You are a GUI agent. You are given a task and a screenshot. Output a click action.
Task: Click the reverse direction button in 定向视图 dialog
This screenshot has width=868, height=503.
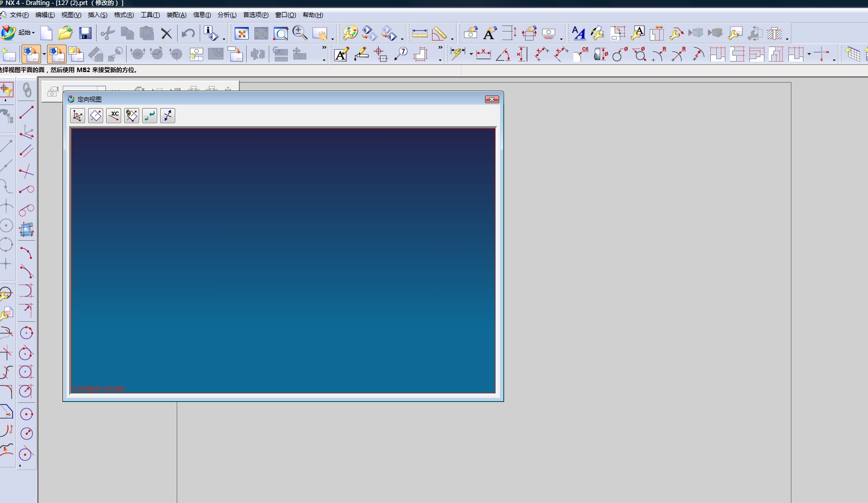pos(168,116)
